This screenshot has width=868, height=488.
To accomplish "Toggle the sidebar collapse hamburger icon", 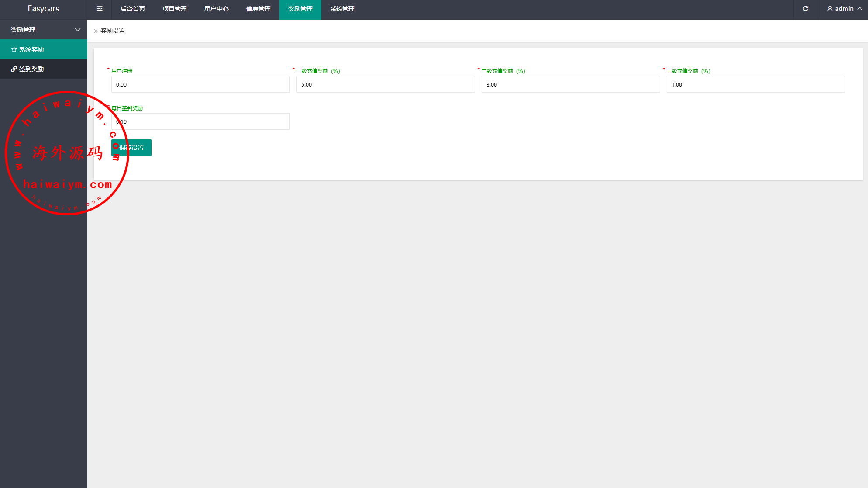I will click(100, 9).
